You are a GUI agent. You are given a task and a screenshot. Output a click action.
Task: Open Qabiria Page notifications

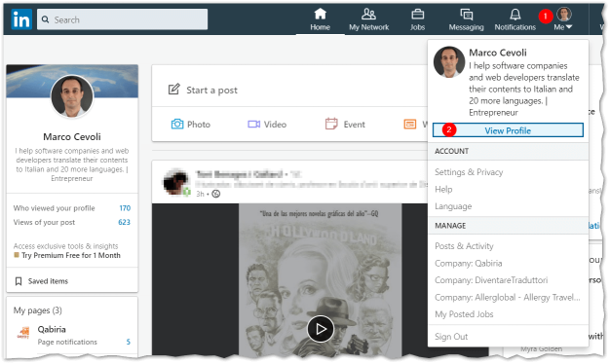click(x=67, y=342)
